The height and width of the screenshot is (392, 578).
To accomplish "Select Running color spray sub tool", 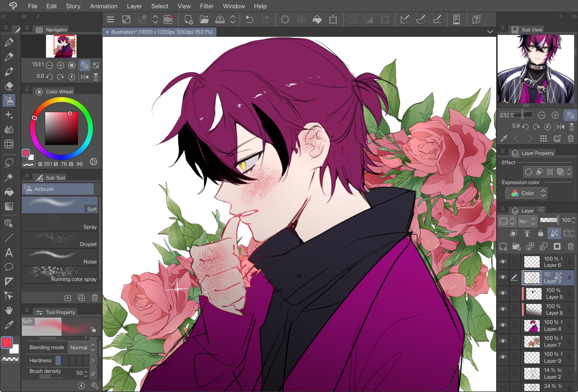I will [x=60, y=275].
